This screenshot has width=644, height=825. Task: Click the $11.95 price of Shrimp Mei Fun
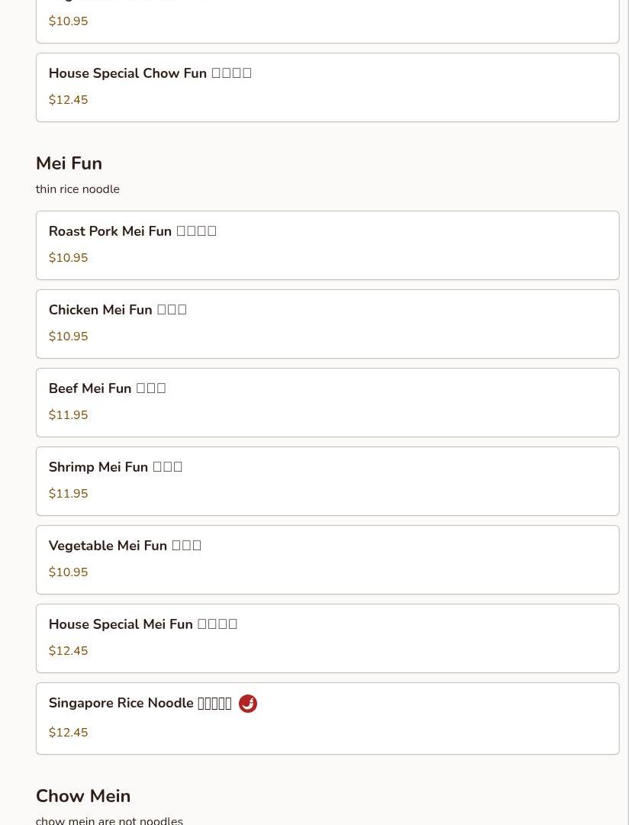(x=69, y=494)
